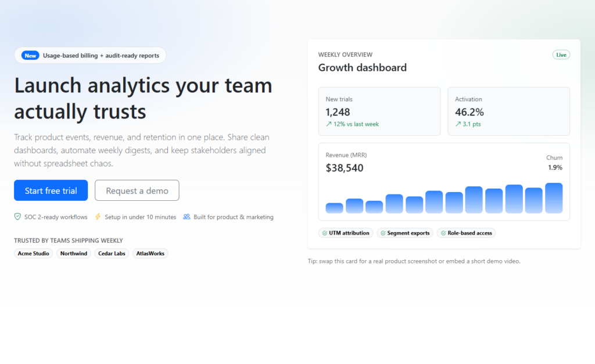Click the Growth dashboard heading

(362, 68)
